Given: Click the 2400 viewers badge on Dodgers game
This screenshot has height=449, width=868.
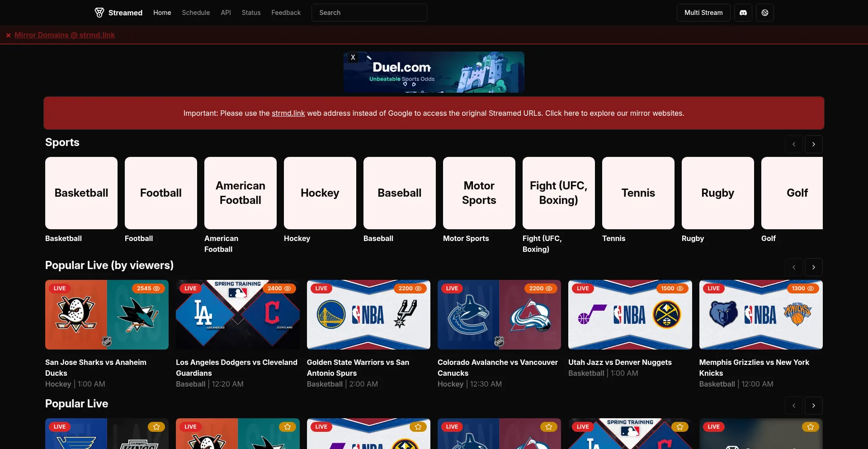Looking at the screenshot, I should [x=279, y=288].
